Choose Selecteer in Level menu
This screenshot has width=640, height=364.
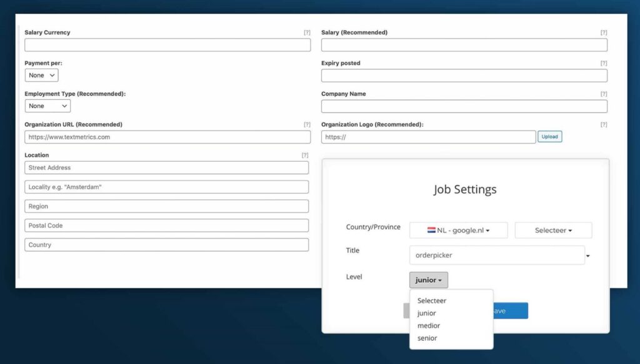pos(432,300)
